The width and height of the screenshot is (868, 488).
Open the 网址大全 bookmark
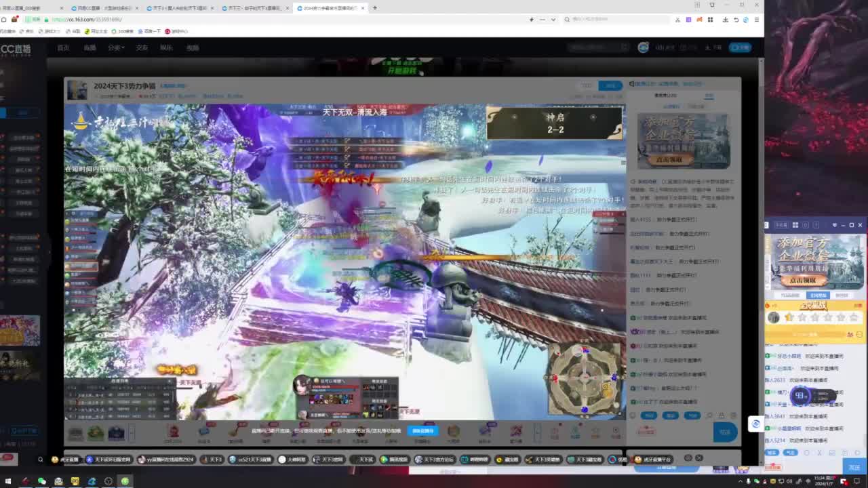96,31
